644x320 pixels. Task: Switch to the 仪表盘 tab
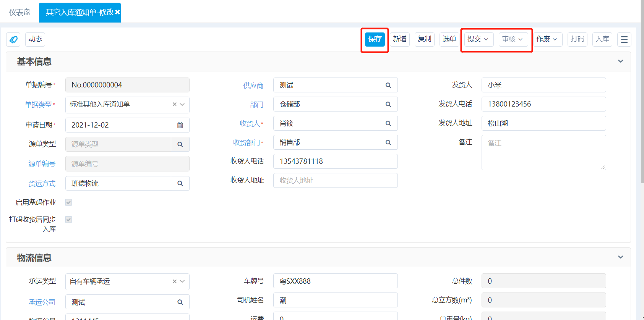coord(19,12)
